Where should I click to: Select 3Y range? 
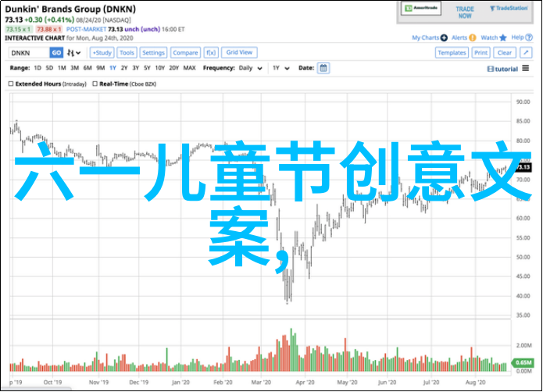[136, 68]
